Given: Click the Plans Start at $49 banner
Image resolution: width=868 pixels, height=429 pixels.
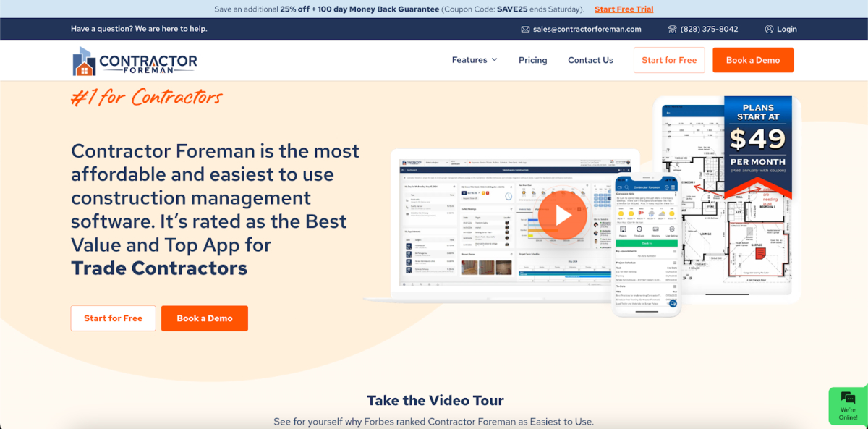Looking at the screenshot, I should [758, 148].
